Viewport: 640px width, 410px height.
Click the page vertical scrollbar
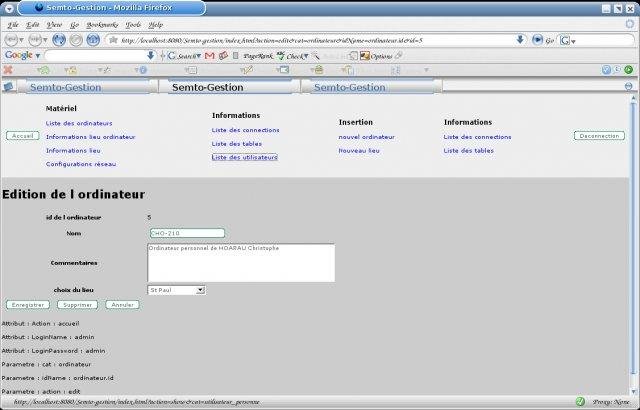coord(633,245)
